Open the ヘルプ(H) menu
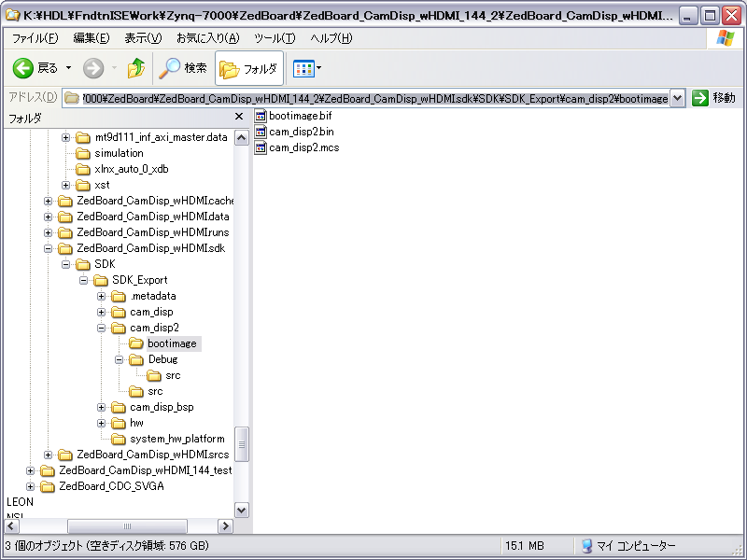 [x=331, y=38]
